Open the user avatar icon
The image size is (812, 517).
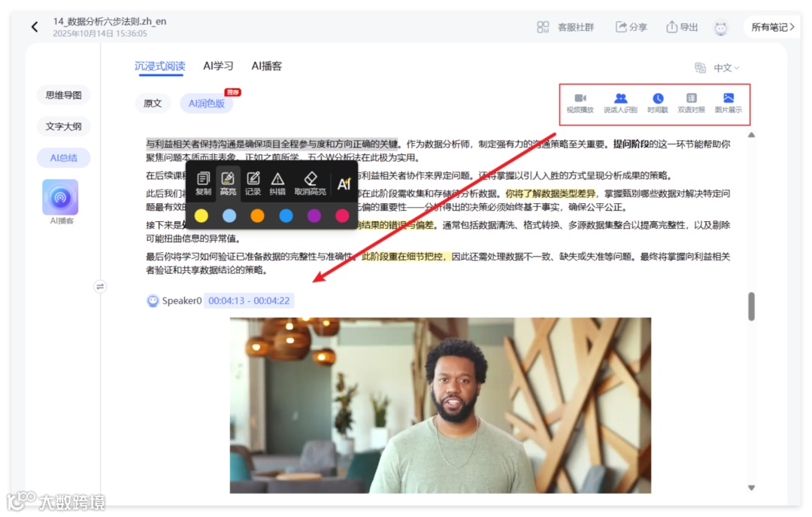pyautogui.click(x=721, y=28)
